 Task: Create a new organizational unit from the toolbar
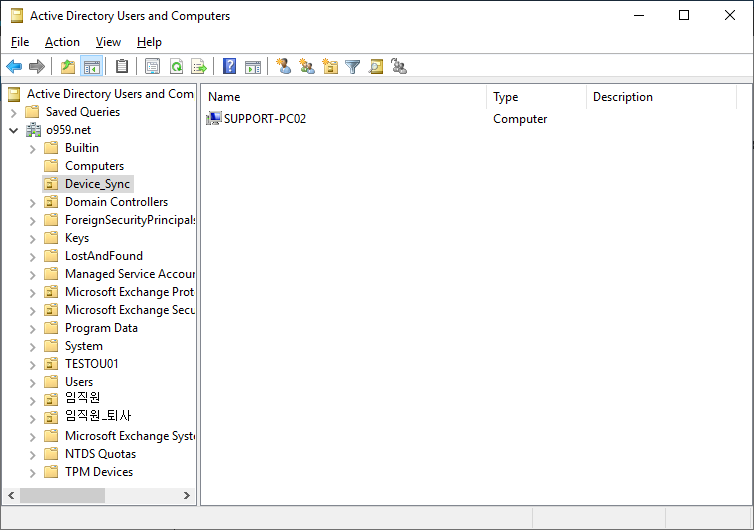click(x=330, y=66)
